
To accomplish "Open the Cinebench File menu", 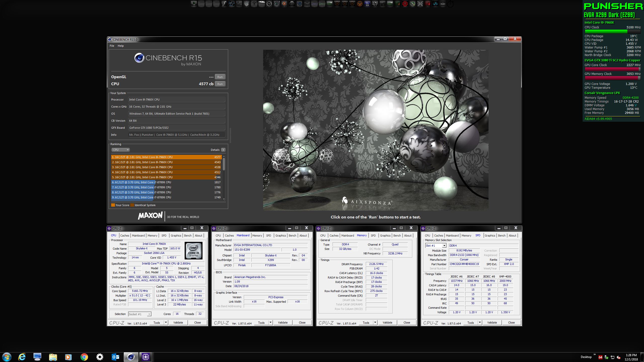I will click(x=112, y=46).
